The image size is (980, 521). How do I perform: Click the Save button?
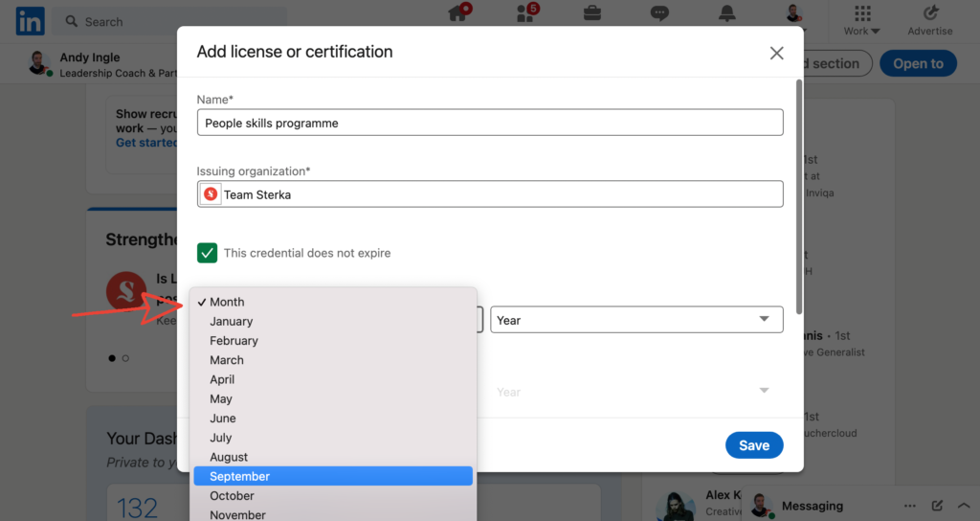click(754, 445)
